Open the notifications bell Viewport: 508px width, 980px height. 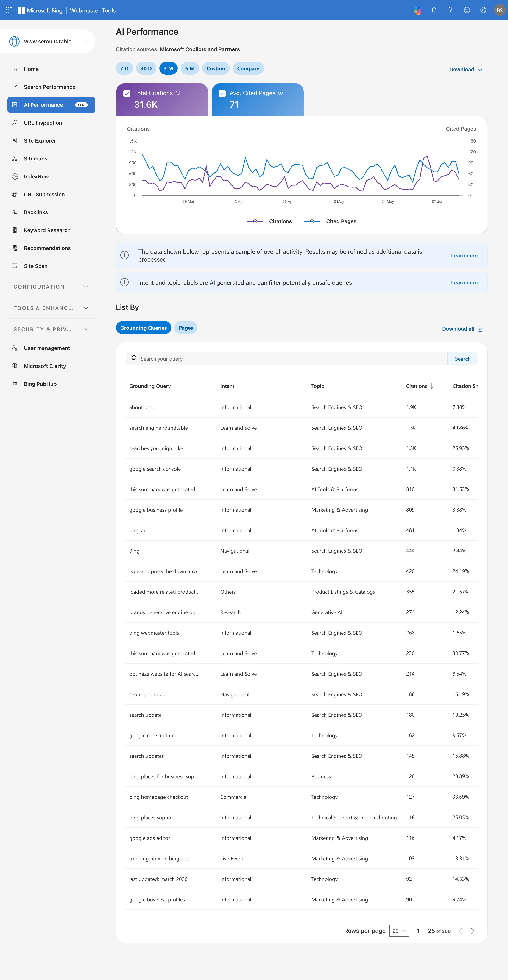[x=434, y=10]
